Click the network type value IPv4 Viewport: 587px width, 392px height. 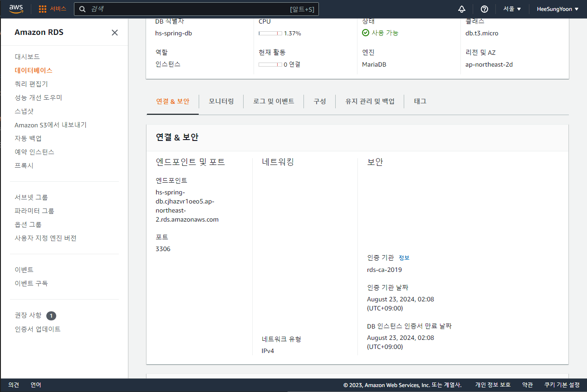point(268,351)
